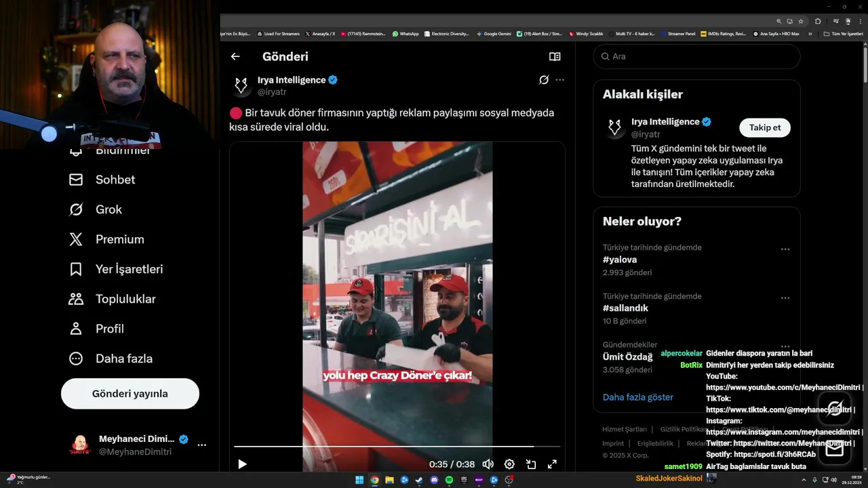868x488 pixels.
Task: Open Erişilebilirlik footer link
Action: pos(655,443)
